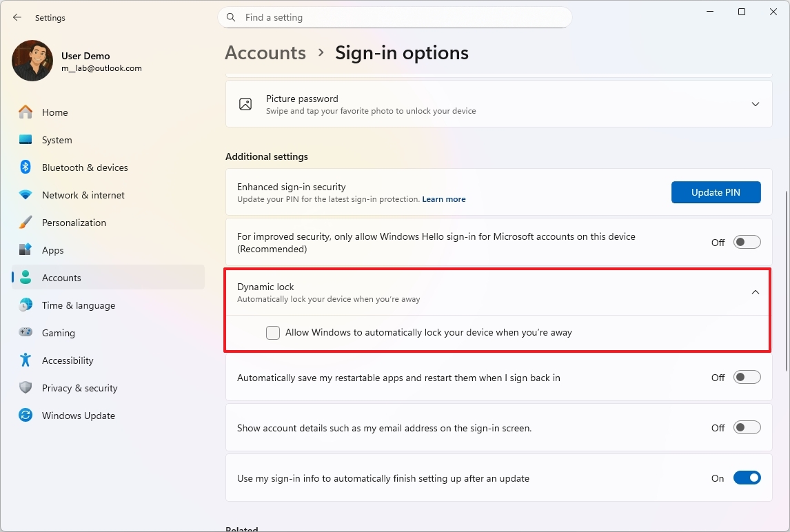Select the Accessibility figure icon
Image resolution: width=790 pixels, height=532 pixels.
pos(26,360)
